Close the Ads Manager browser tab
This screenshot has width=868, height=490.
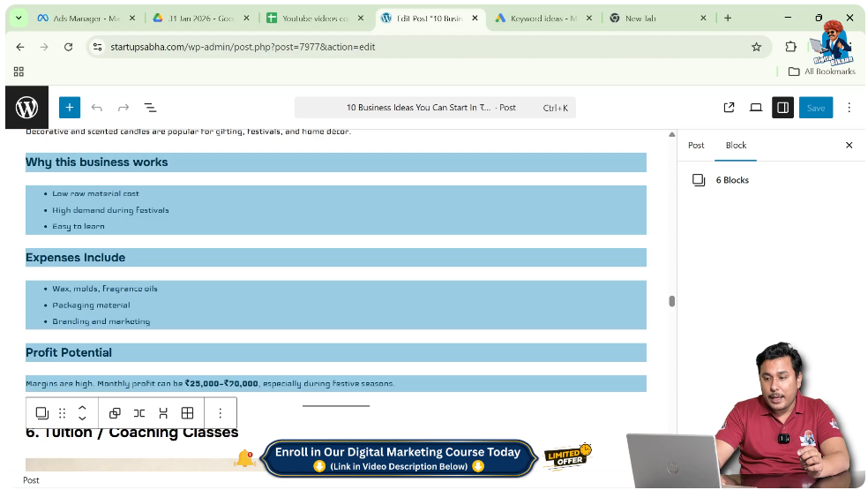pos(132,19)
